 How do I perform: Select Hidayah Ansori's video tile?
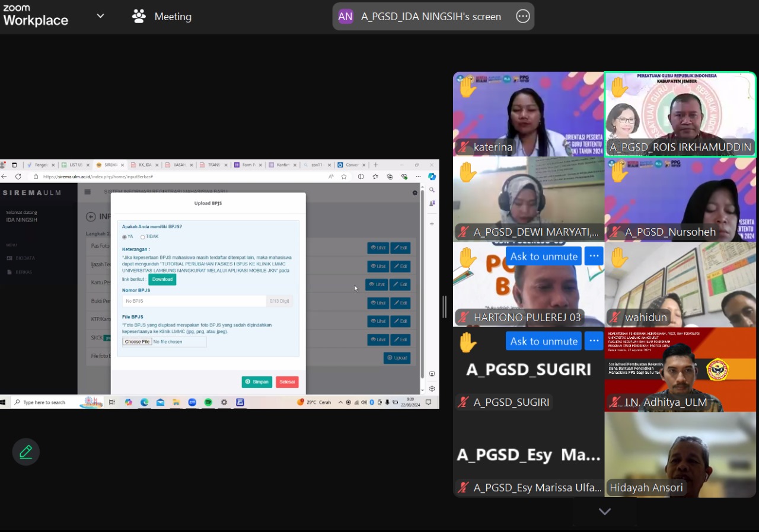[x=680, y=454]
